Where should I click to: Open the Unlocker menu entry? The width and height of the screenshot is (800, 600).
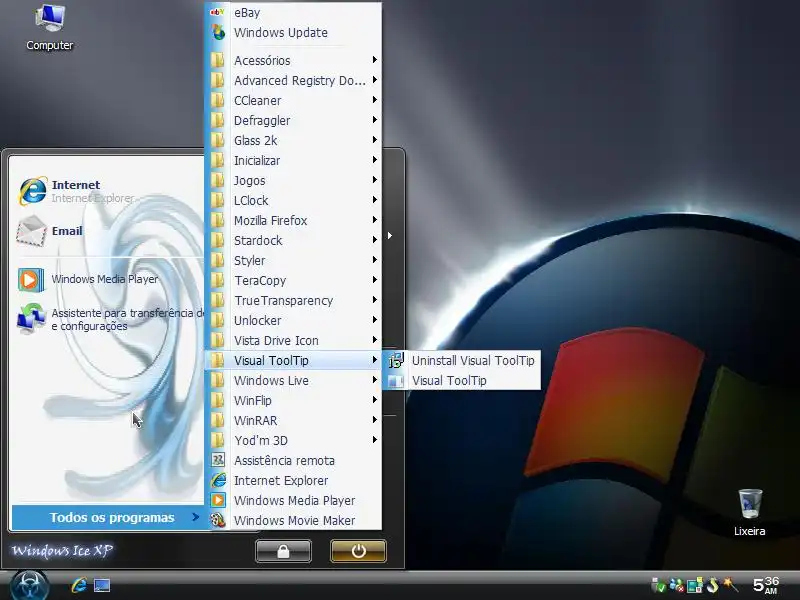tap(294, 320)
